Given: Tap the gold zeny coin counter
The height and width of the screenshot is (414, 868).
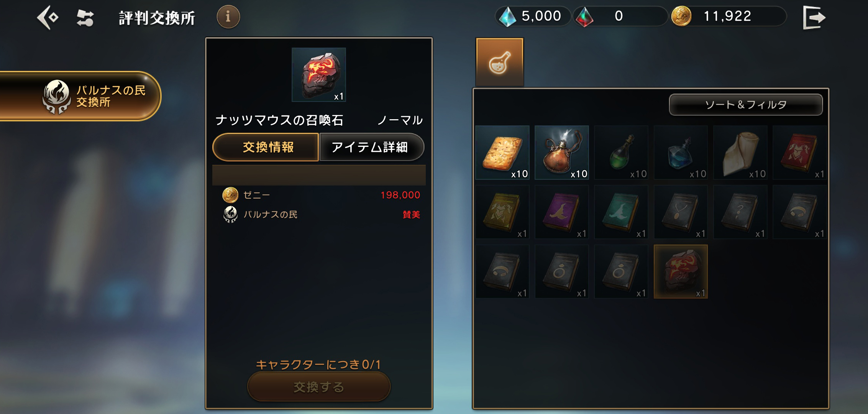Looking at the screenshot, I should click(x=728, y=16).
